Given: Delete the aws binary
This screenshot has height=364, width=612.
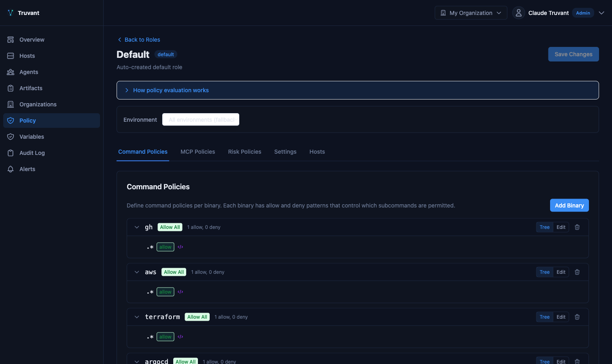Looking at the screenshot, I should [x=577, y=272].
